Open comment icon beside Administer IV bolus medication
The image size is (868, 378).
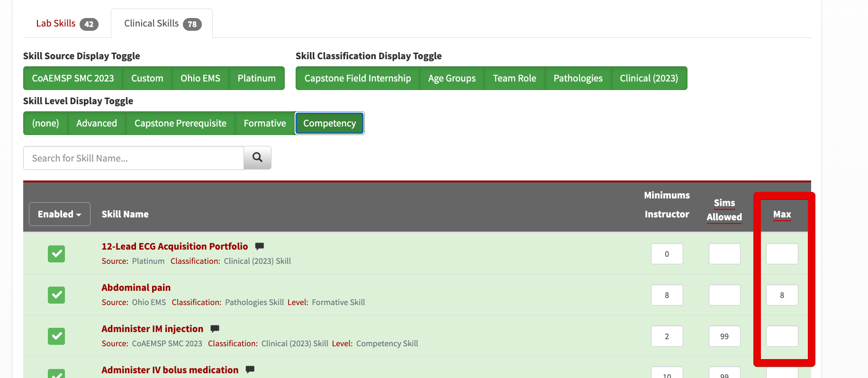250,369
